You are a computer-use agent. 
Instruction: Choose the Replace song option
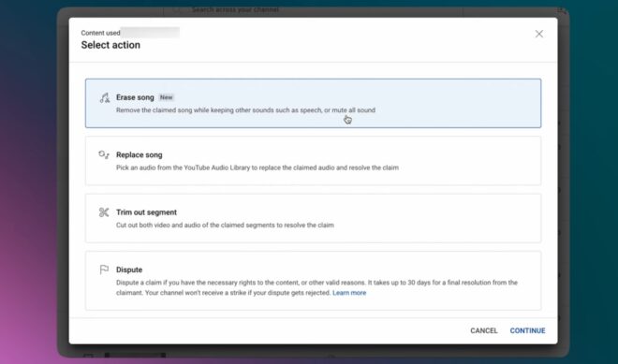pos(313,161)
